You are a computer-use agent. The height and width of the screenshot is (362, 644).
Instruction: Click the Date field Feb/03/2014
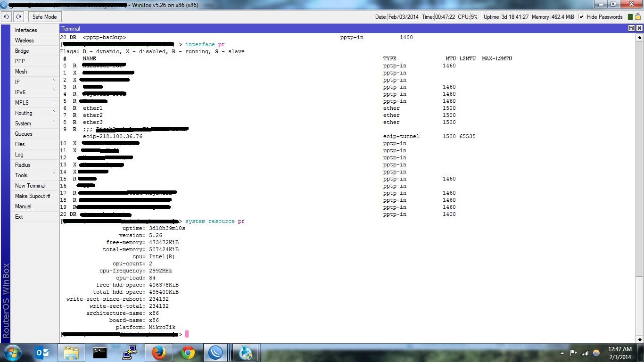(x=403, y=16)
